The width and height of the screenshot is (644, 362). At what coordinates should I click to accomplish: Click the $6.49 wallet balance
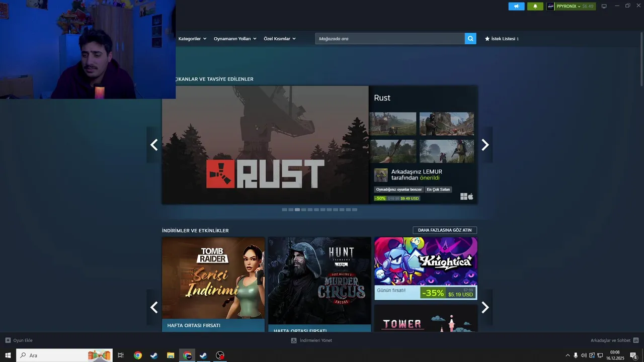(x=588, y=6)
